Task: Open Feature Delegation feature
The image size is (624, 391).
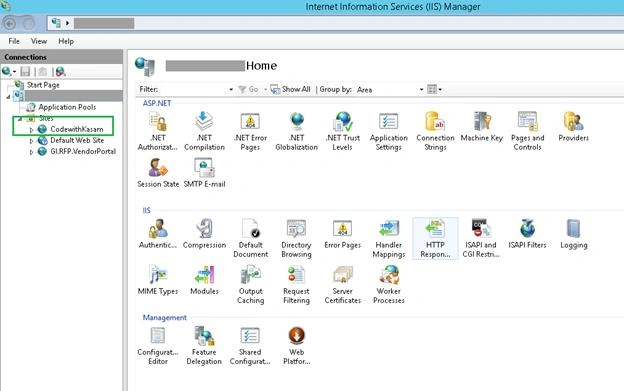Action: tap(204, 345)
